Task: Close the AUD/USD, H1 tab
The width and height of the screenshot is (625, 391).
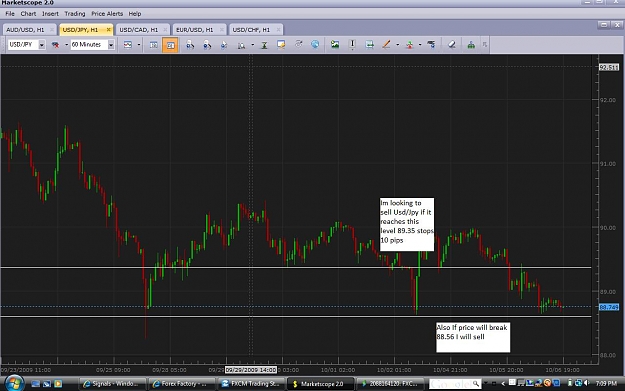Action: point(52,29)
